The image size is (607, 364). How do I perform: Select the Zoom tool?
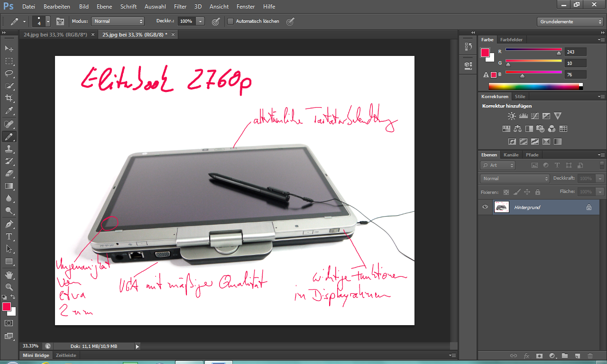9,287
